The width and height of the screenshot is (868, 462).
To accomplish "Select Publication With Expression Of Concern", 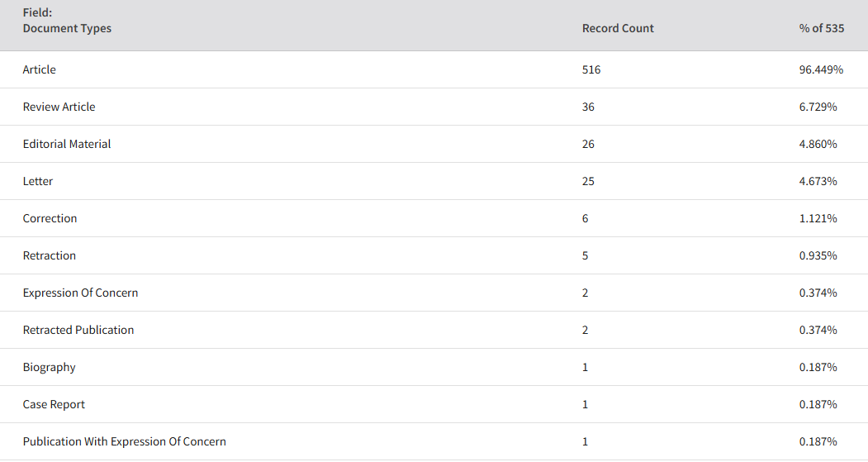I will click(x=125, y=441).
